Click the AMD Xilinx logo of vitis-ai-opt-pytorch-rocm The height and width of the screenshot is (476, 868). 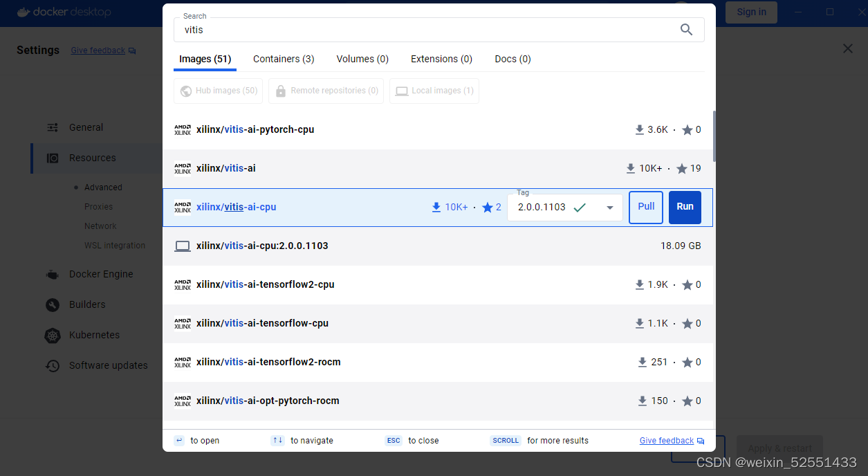(x=183, y=401)
